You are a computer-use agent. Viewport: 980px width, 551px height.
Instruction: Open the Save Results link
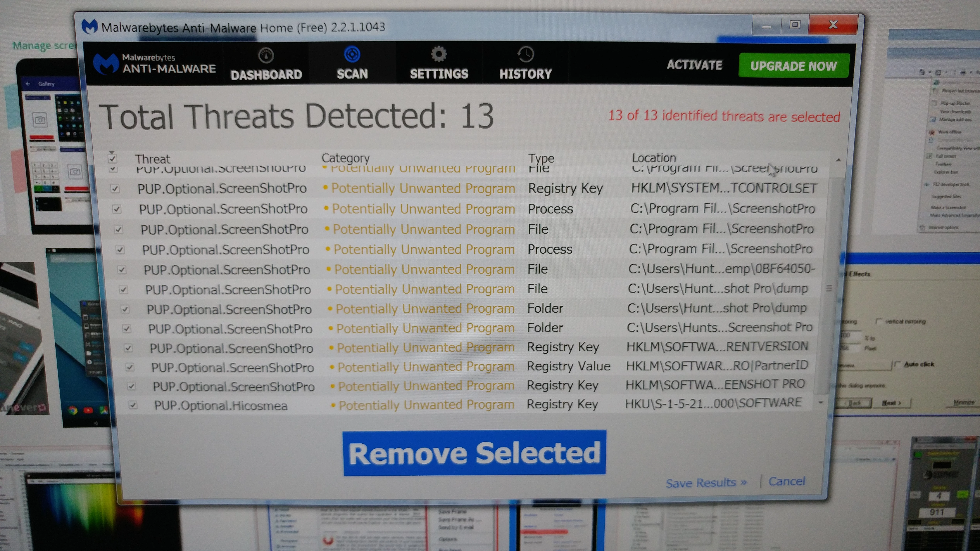(706, 483)
